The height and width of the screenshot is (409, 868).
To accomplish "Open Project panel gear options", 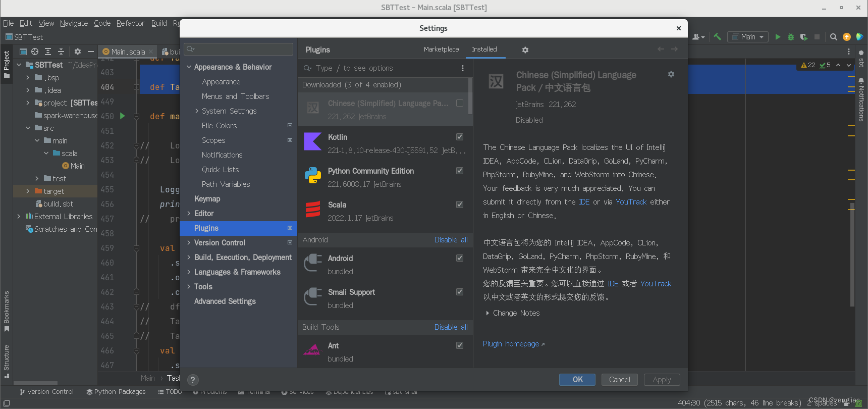I will tap(77, 52).
